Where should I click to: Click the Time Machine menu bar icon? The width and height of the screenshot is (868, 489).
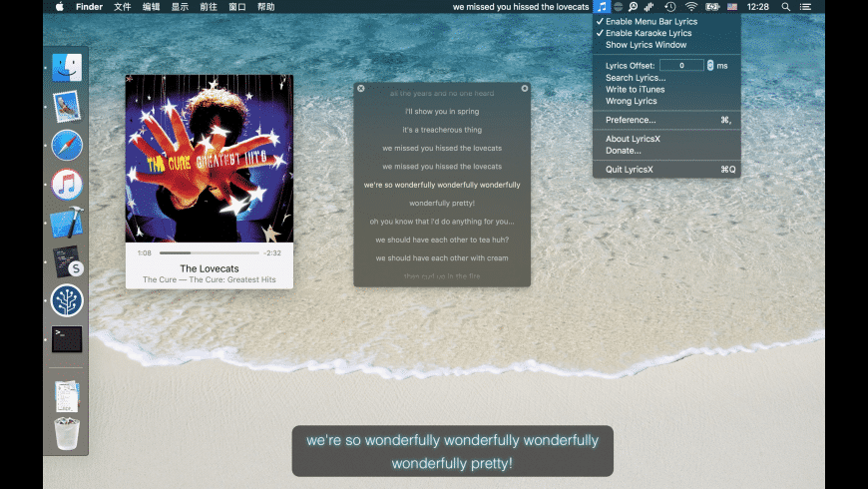pos(669,7)
